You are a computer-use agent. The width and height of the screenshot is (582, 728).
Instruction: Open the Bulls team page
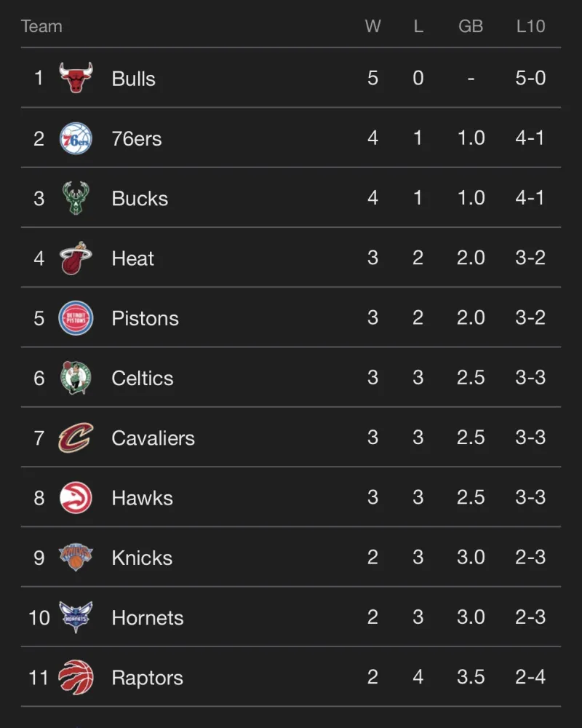point(132,79)
